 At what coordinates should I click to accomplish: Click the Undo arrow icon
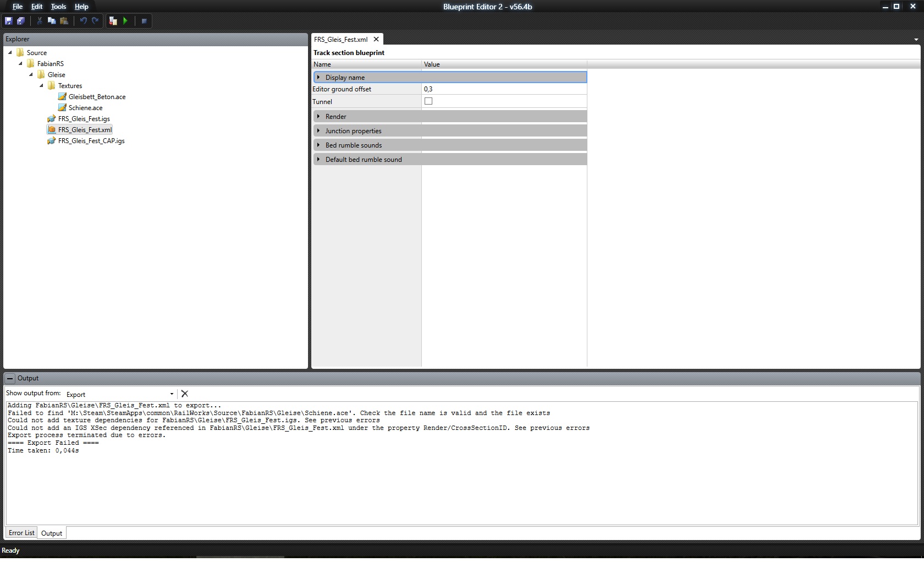[x=83, y=21]
